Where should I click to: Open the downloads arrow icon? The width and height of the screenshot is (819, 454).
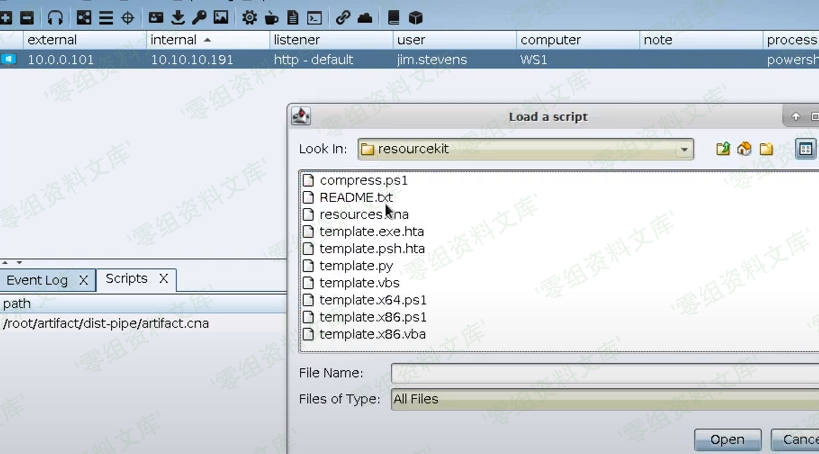(178, 18)
